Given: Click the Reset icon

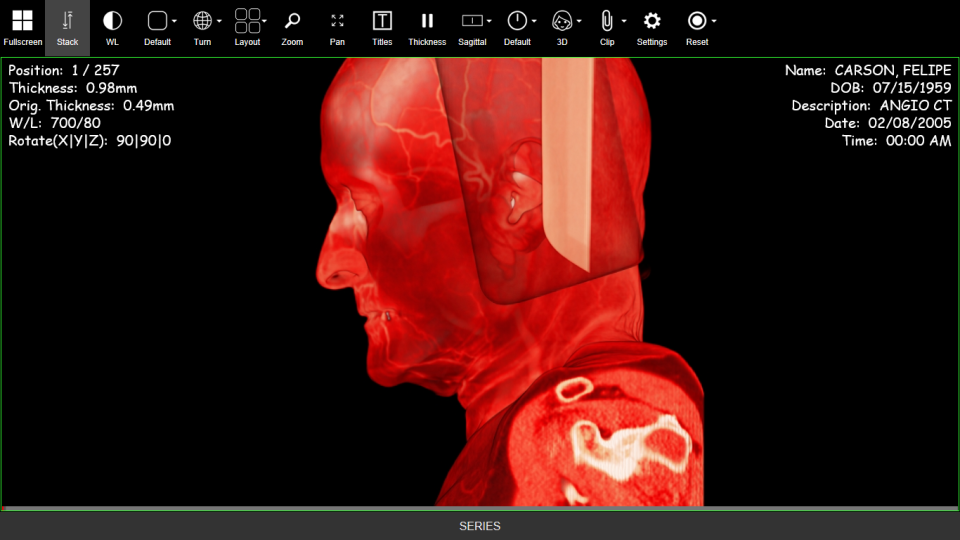Looking at the screenshot, I should click(x=697, y=21).
